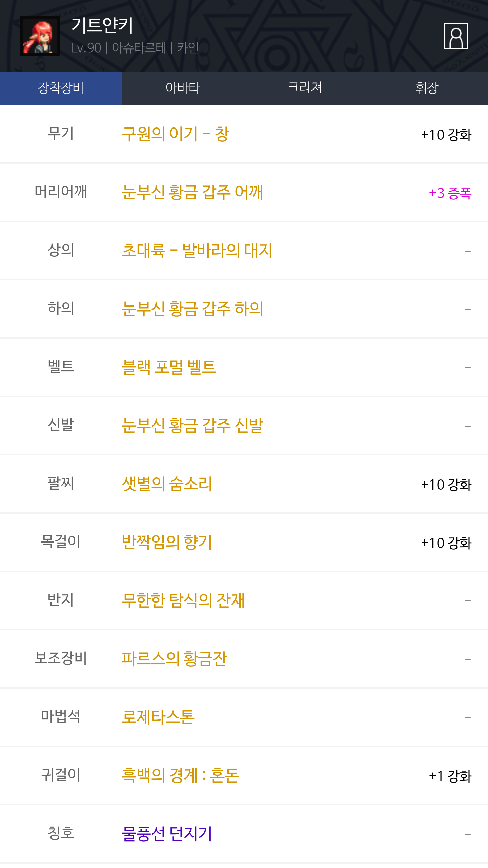The width and height of the screenshot is (488, 868).
Task: Open ring item 무한한 탐식의 잔재
Action: pos(183,601)
